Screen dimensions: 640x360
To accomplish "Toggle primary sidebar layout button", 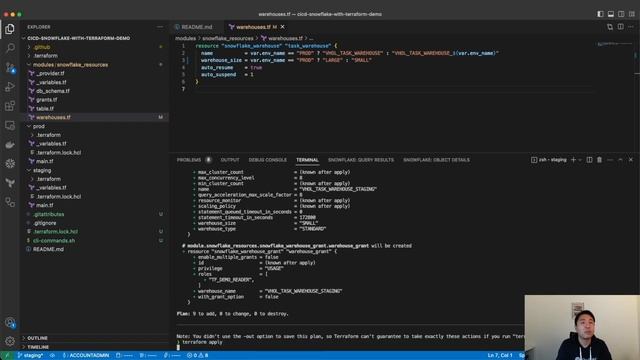I will coord(600,14).
